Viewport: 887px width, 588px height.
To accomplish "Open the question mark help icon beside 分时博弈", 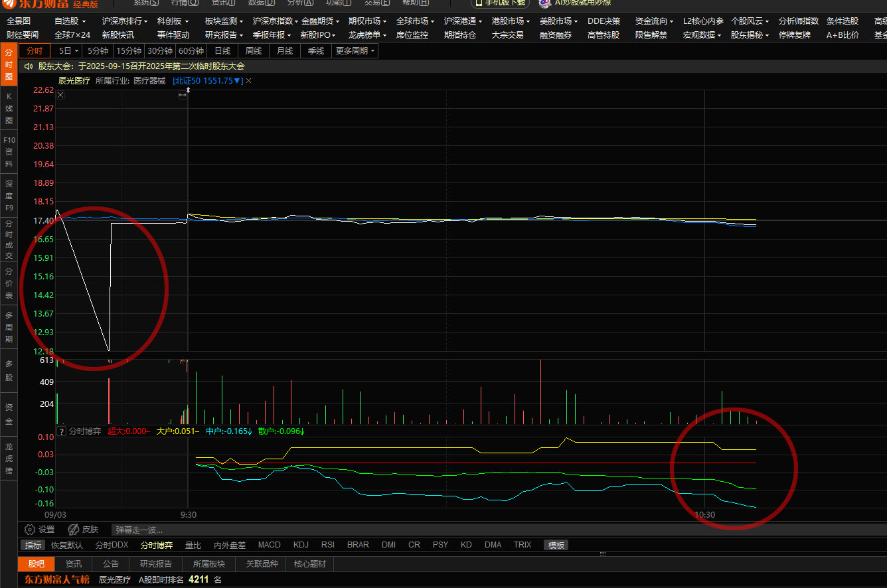I will [61, 431].
